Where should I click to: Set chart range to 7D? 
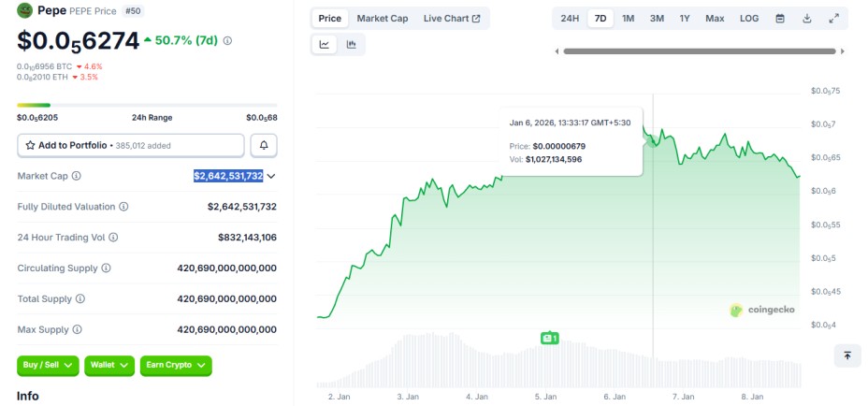click(600, 19)
